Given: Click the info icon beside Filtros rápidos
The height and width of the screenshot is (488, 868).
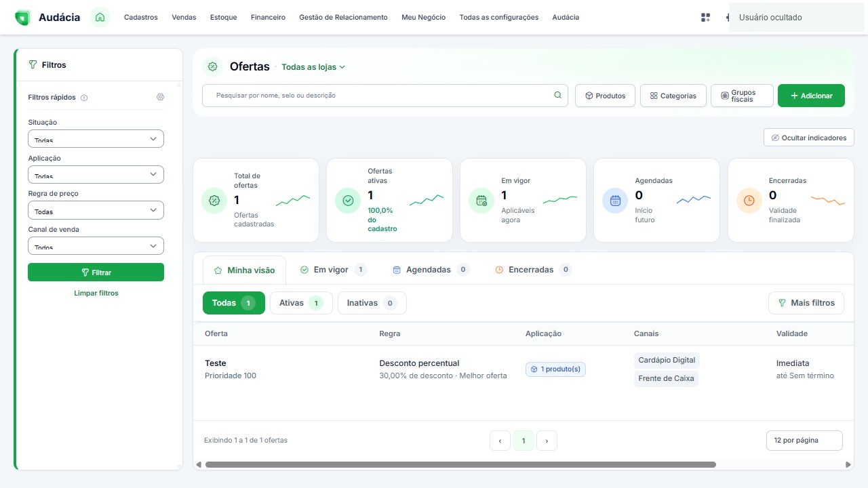Looking at the screenshot, I should 84,98.
